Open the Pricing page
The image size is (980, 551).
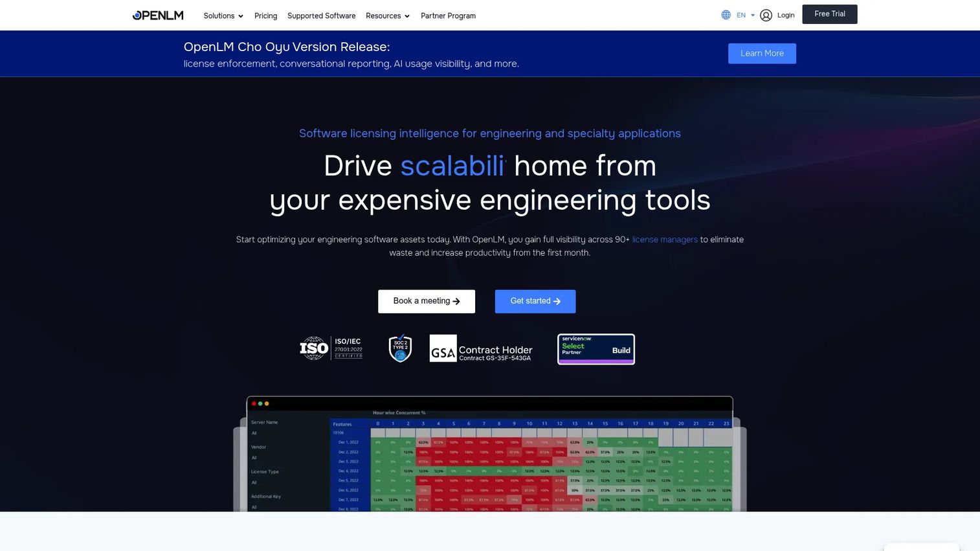click(265, 16)
